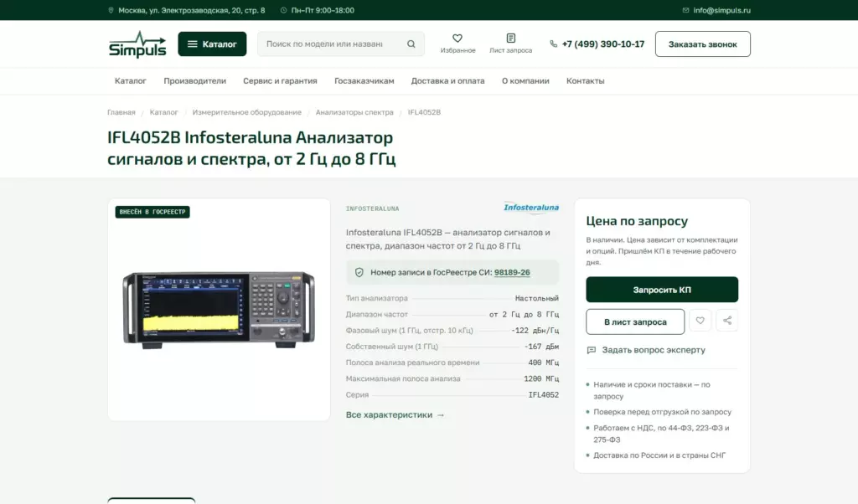This screenshot has height=504, width=858.
Task: Open Доставка и оплата menu item
Action: tap(448, 81)
